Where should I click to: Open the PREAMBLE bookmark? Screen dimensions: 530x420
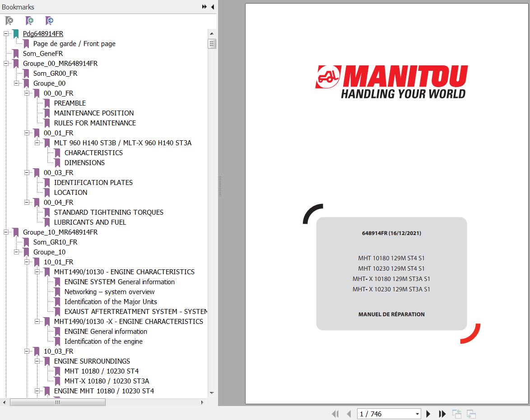[x=70, y=103]
